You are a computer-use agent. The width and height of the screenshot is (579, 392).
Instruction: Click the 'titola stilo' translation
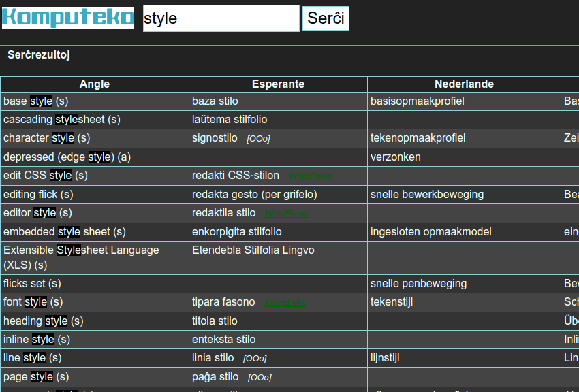point(215,321)
